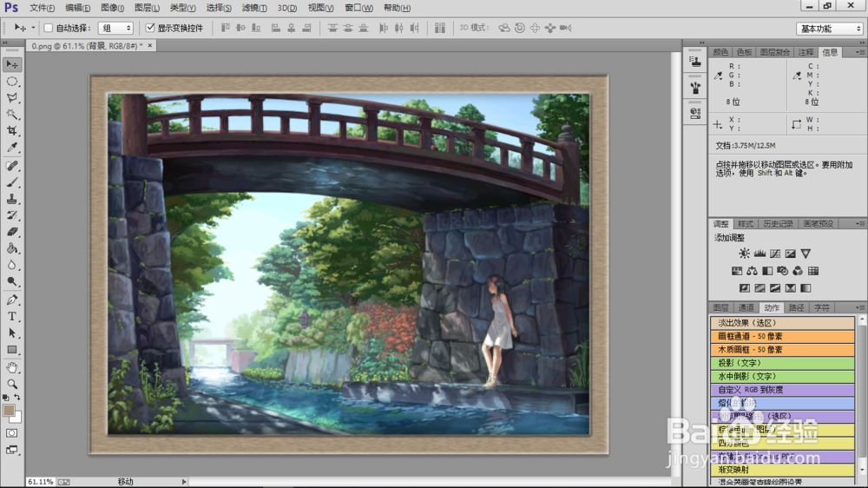868x488 pixels.
Task: Run the 水中倒影（文字） action
Action: [782, 376]
